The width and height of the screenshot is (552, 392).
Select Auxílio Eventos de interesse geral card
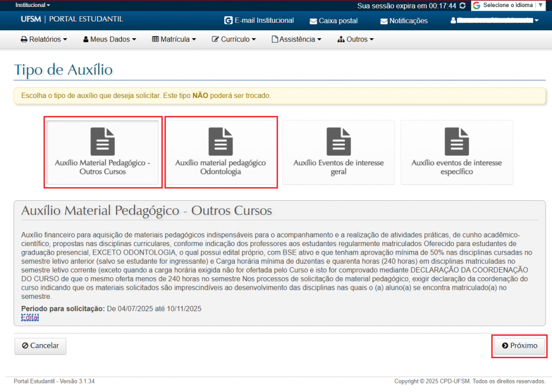point(339,152)
